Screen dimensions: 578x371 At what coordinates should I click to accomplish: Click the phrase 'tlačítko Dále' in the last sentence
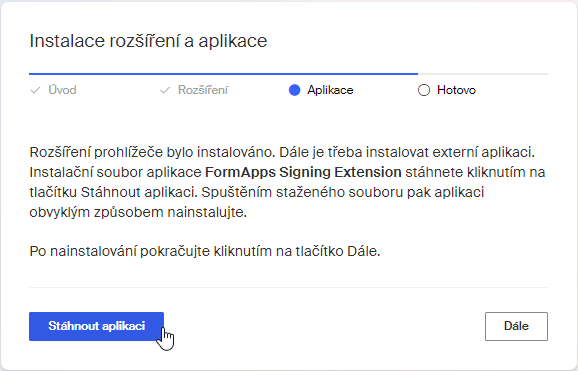[x=337, y=252]
